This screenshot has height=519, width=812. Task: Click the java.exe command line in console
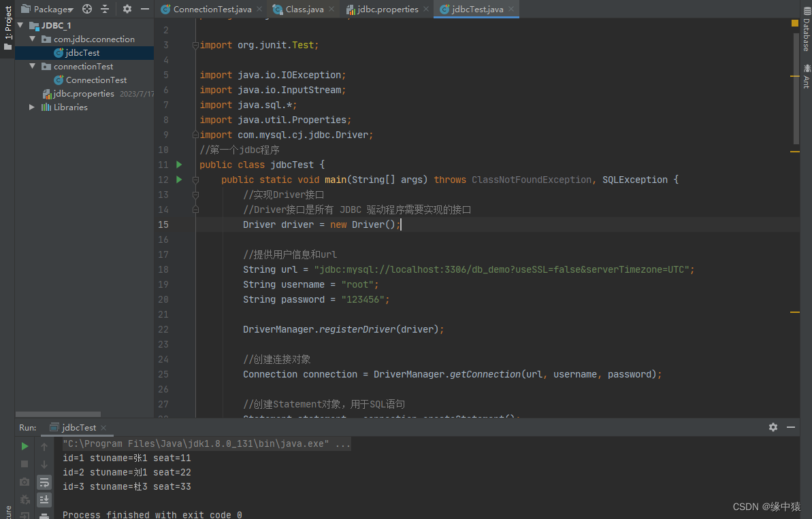207,444
